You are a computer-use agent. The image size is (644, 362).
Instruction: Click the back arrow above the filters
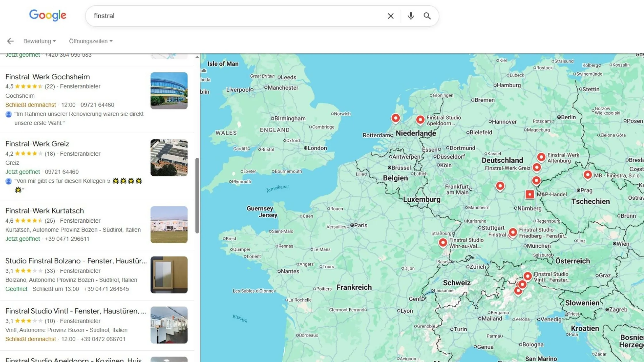(11, 41)
